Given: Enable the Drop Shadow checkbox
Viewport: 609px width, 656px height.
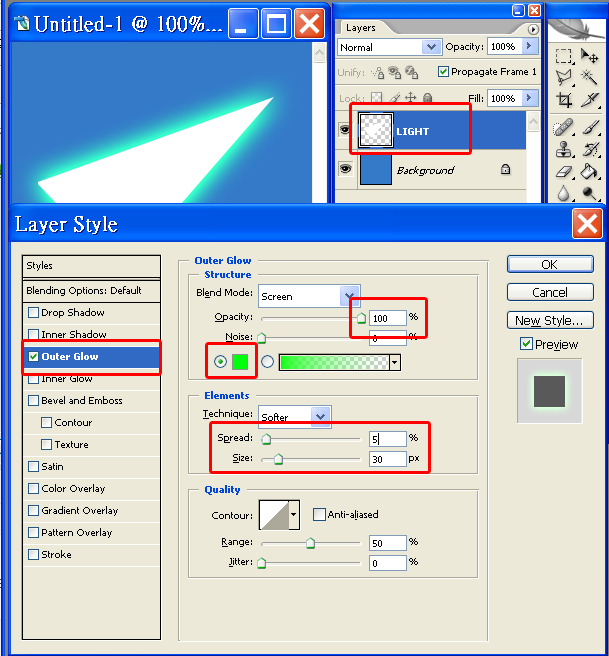Looking at the screenshot, I should click(x=33, y=313).
